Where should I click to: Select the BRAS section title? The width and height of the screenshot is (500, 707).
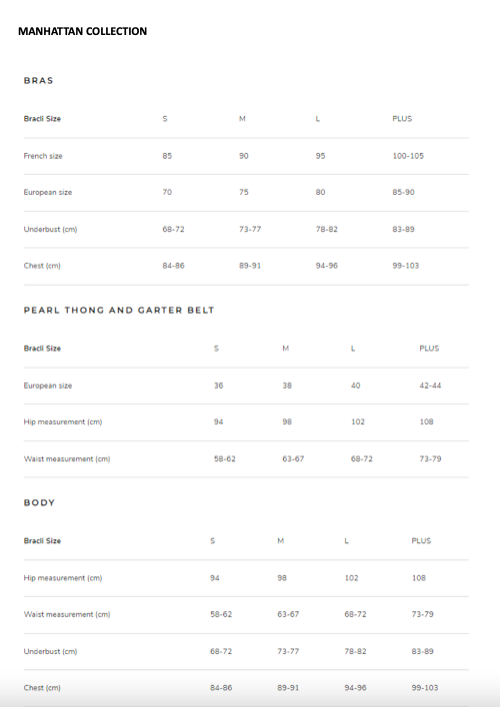click(x=39, y=80)
